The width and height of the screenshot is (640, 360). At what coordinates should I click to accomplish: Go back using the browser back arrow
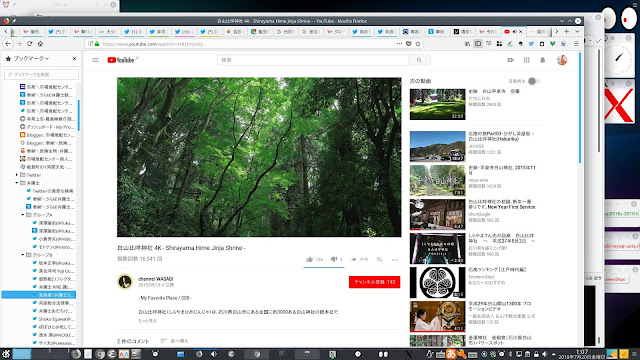point(8,44)
